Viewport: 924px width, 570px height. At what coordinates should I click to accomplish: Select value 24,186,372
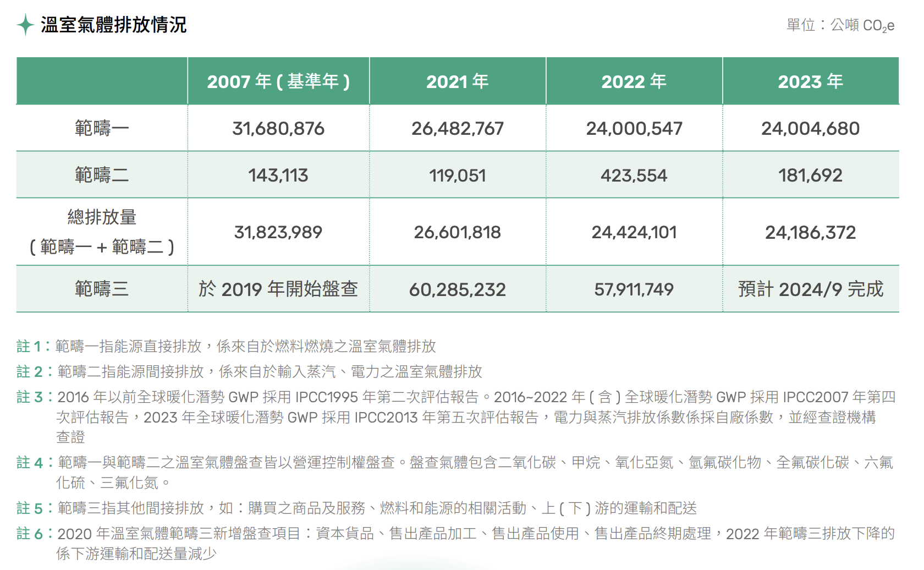tap(811, 232)
